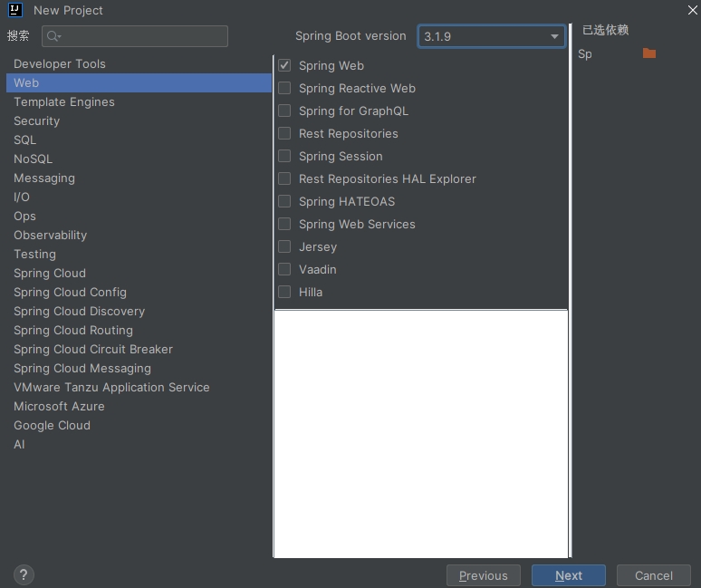Select Spring Cloud Discovery category
The image size is (701, 588).
click(139, 312)
